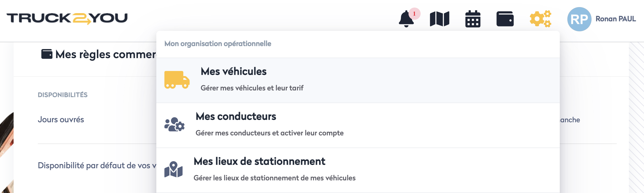The height and width of the screenshot is (193, 644).
Task: Click the RP user avatar
Action: pyautogui.click(x=579, y=19)
